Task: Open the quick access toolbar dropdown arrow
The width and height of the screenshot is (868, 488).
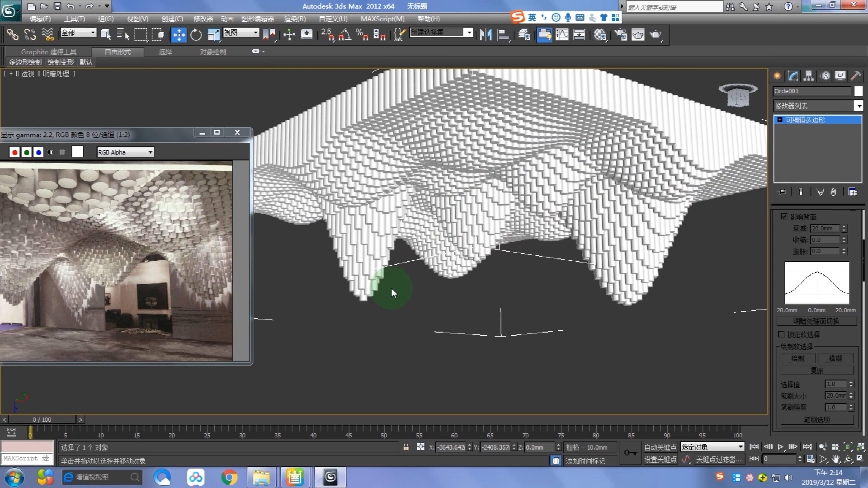Action: (107, 6)
